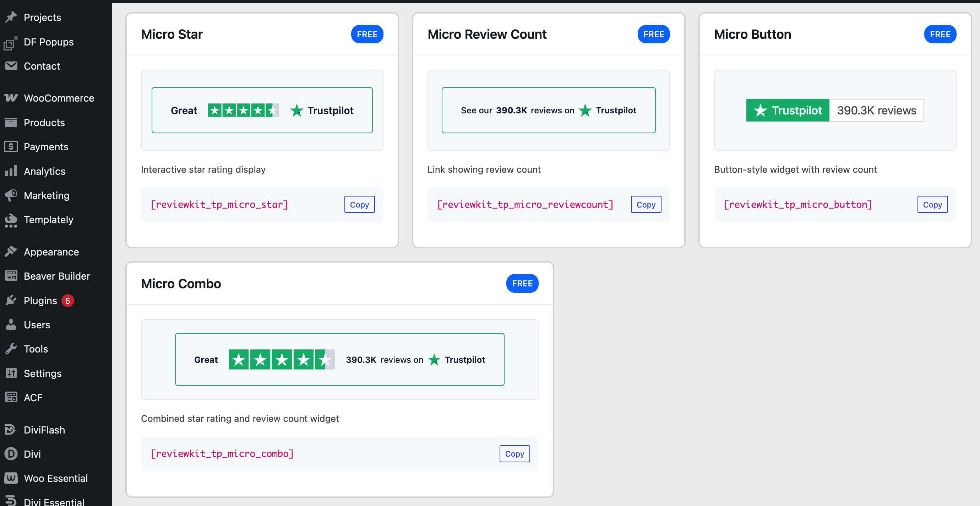Copy the micro_star shortcode
This screenshot has width=980, height=506.
359,204
